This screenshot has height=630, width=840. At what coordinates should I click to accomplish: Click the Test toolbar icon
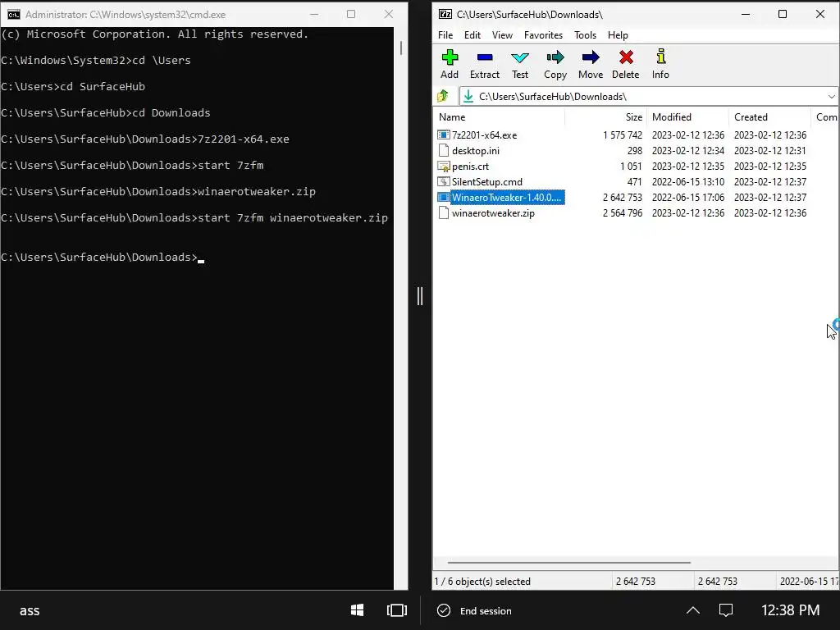coord(519,57)
